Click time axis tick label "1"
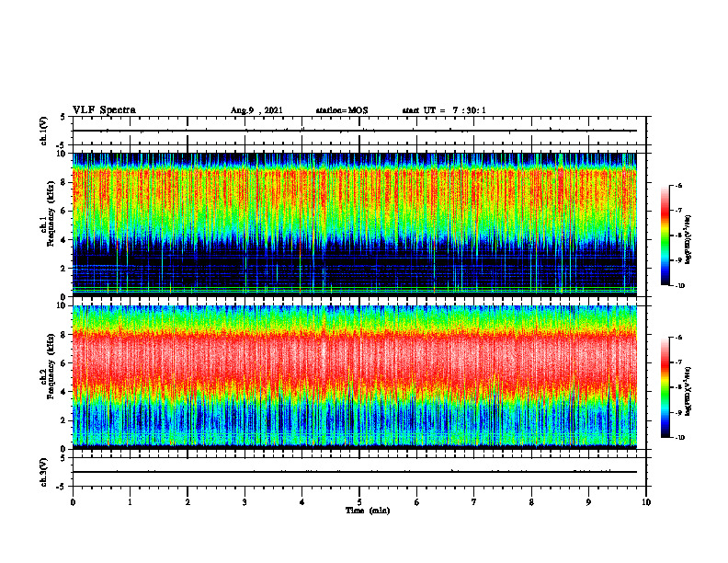Image resolution: width=728 pixels, height=563 pixels. pos(130,502)
